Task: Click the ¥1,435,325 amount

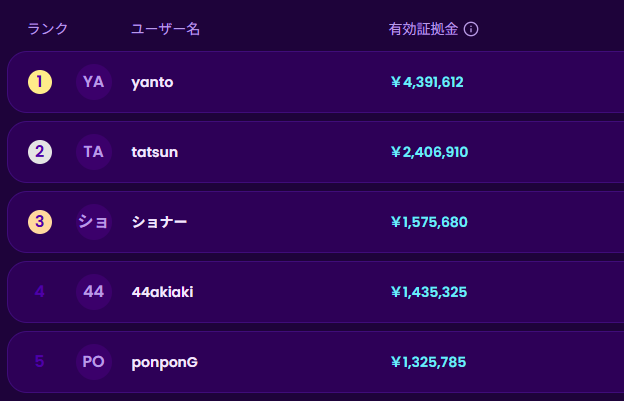Action: click(429, 292)
